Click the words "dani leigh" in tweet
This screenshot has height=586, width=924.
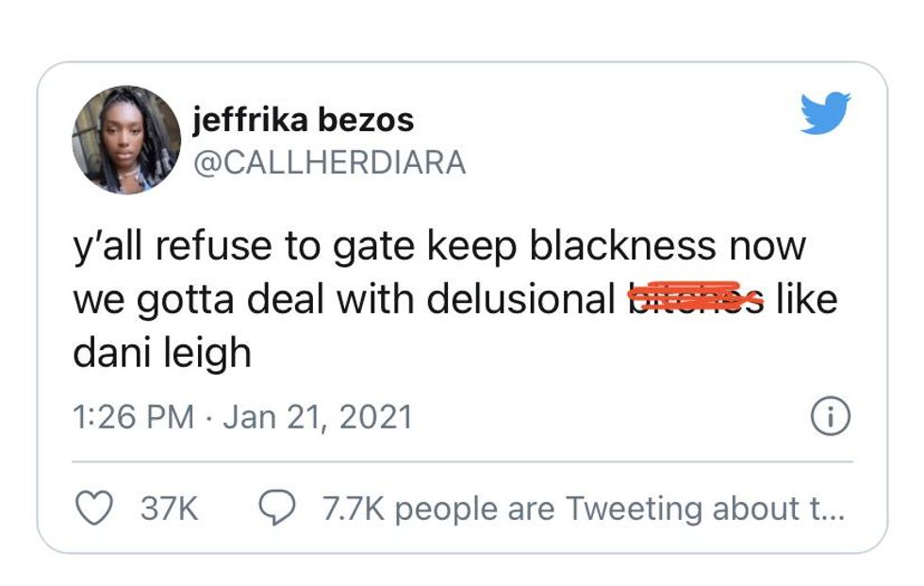162,353
